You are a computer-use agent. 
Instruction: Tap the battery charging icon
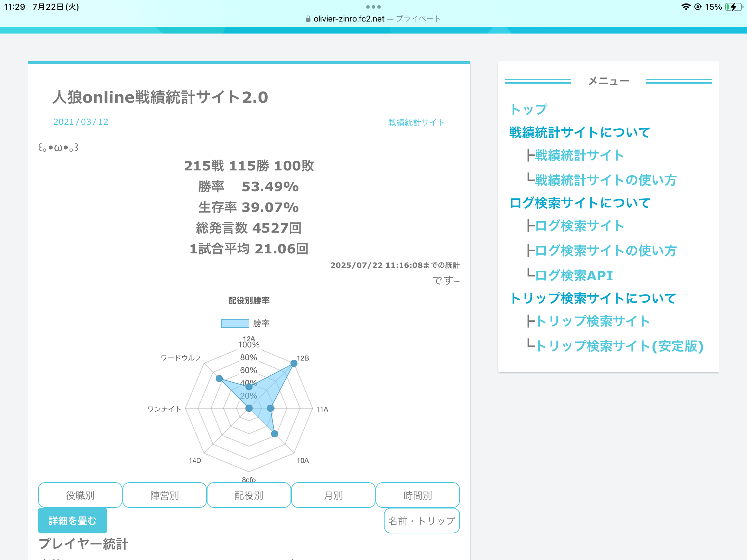coord(734,7)
